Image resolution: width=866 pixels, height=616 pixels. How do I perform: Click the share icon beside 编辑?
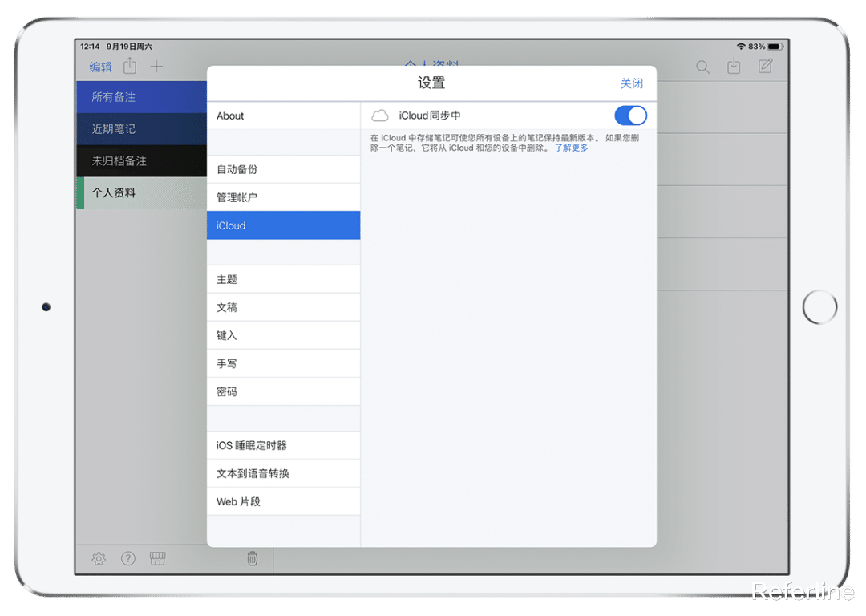(x=129, y=67)
